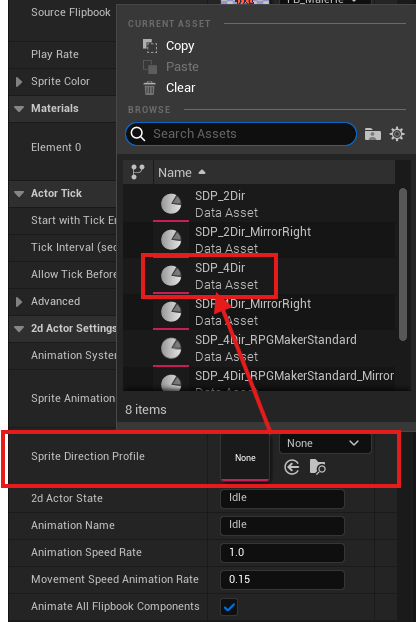Screen dimensions: 416x622
Task: Open asset picker folder icon beside search
Action: (373, 134)
